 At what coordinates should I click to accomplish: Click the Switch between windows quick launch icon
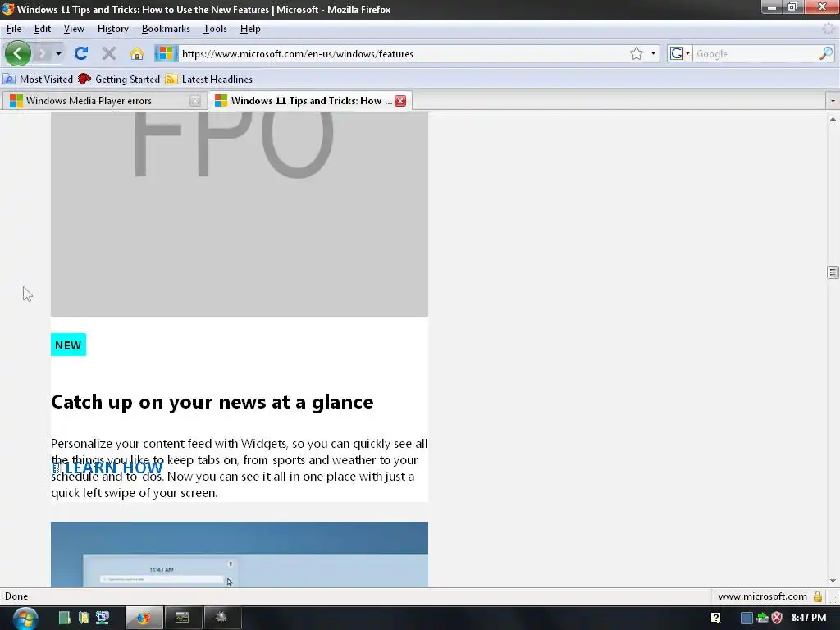click(x=103, y=618)
